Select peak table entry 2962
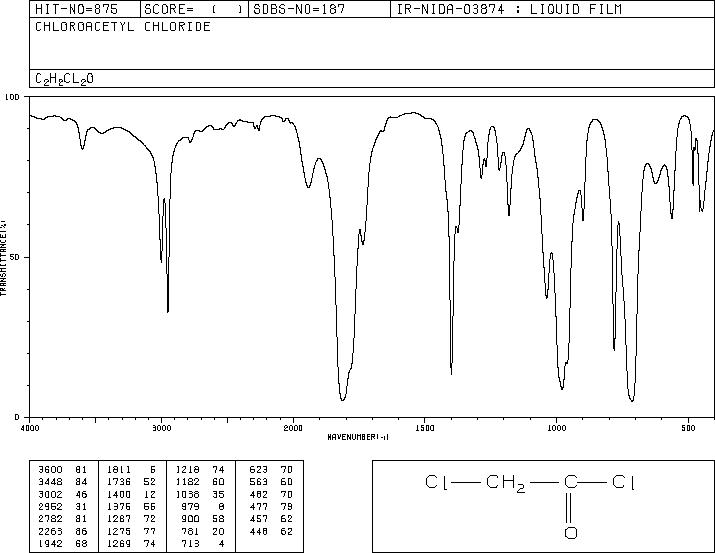The height and width of the screenshot is (553, 715). point(50,507)
